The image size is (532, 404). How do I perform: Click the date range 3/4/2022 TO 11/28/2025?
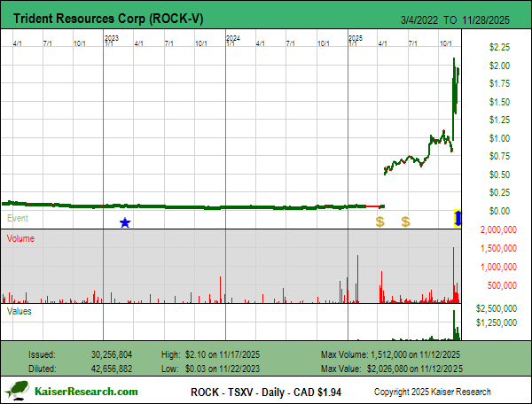click(455, 20)
